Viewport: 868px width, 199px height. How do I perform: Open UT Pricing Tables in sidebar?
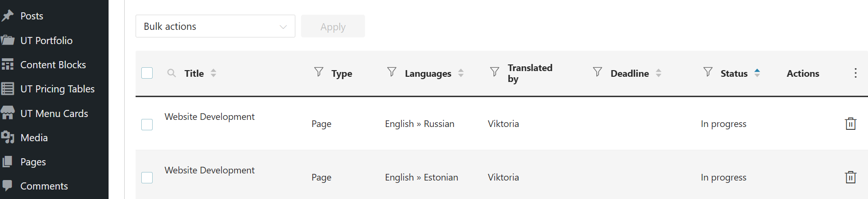pyautogui.click(x=57, y=89)
